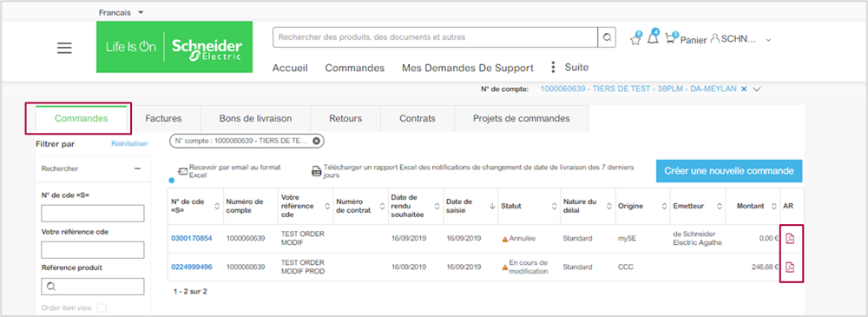868x317 pixels.
Task: Sort by Numéro de contrat column
Action: click(x=381, y=206)
